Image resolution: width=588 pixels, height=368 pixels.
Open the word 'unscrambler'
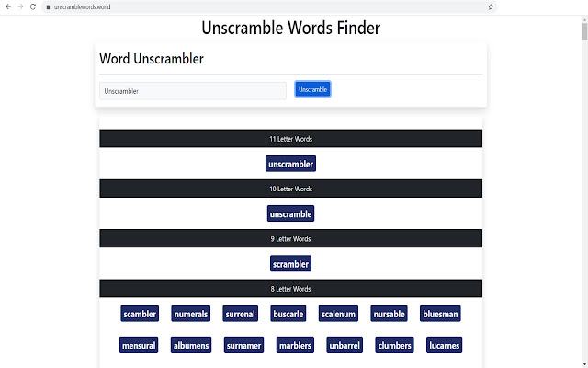coord(290,164)
